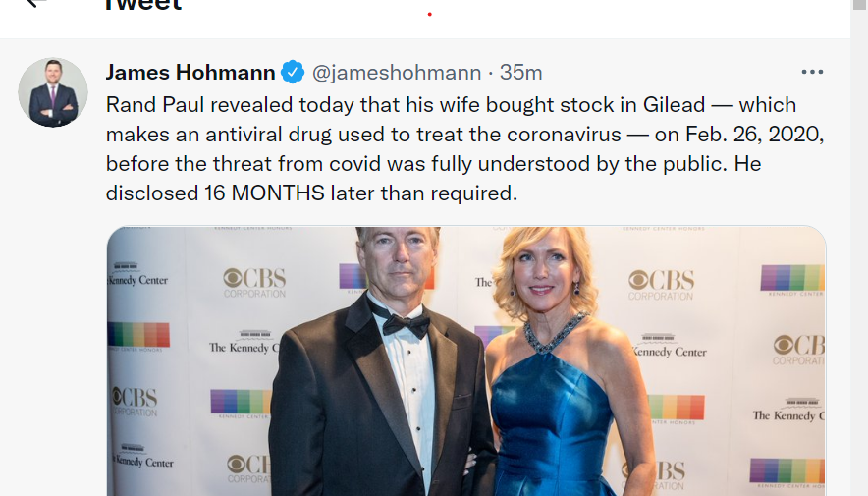The height and width of the screenshot is (496, 868).
Task: Open the tweet's more options menu
Action: click(812, 72)
